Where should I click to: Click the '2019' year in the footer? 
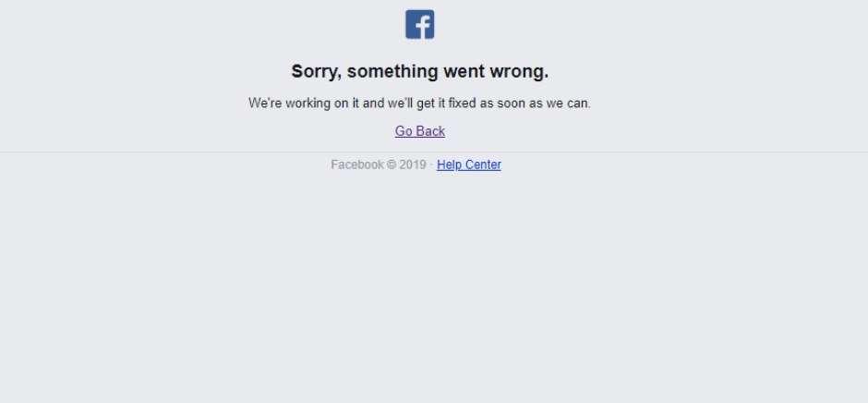tap(413, 165)
